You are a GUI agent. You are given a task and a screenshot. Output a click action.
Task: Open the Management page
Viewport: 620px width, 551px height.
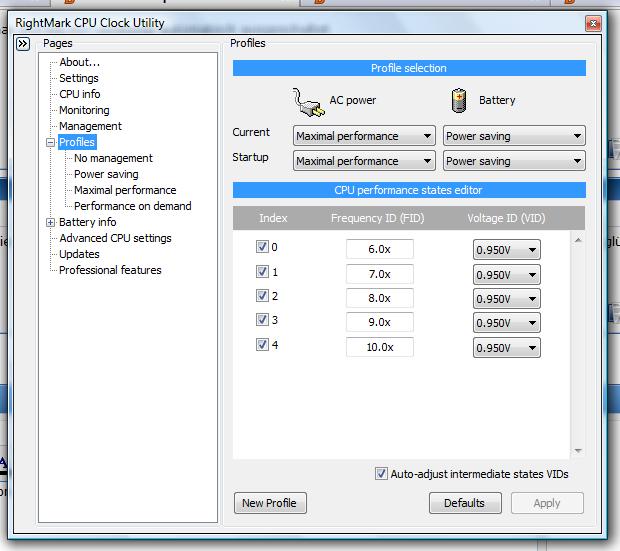click(90, 126)
